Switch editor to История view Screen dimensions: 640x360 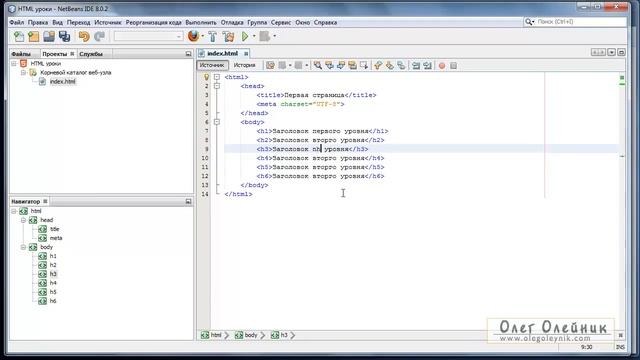(244, 65)
